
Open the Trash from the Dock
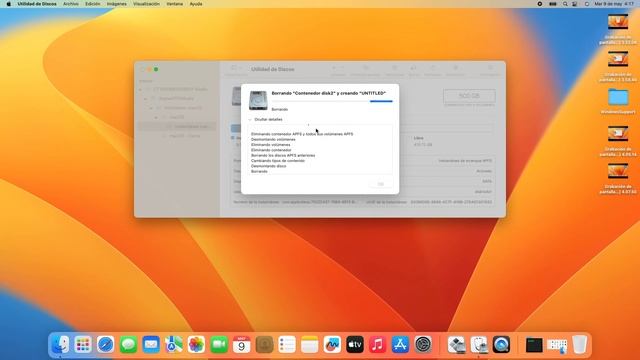(579, 344)
